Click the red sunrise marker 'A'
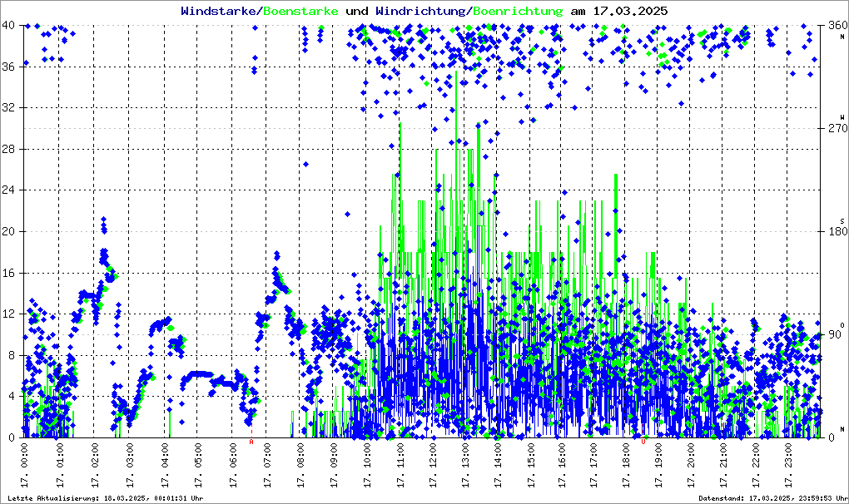This screenshot has height=504, width=849. pyautogui.click(x=251, y=442)
